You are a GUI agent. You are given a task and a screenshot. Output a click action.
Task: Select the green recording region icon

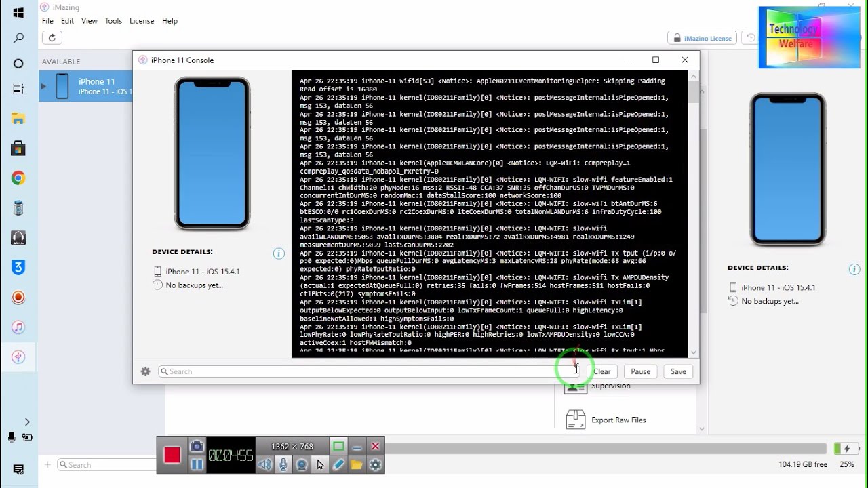click(x=338, y=446)
